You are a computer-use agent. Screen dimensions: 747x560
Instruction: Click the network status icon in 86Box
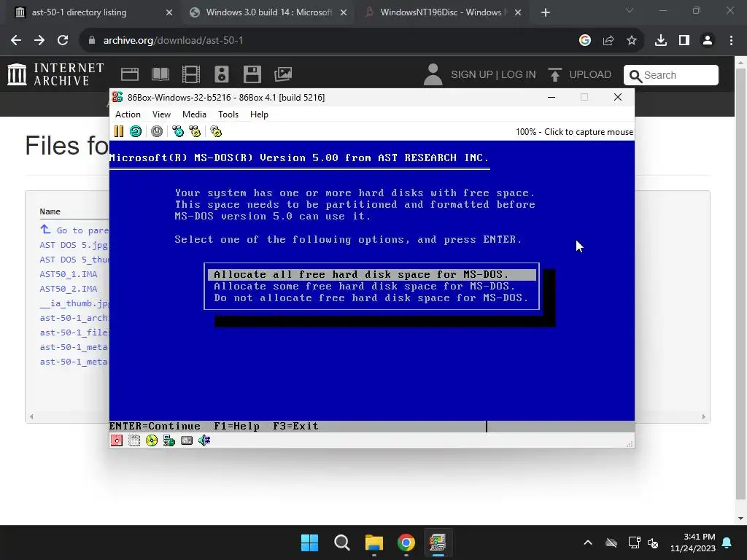click(169, 440)
